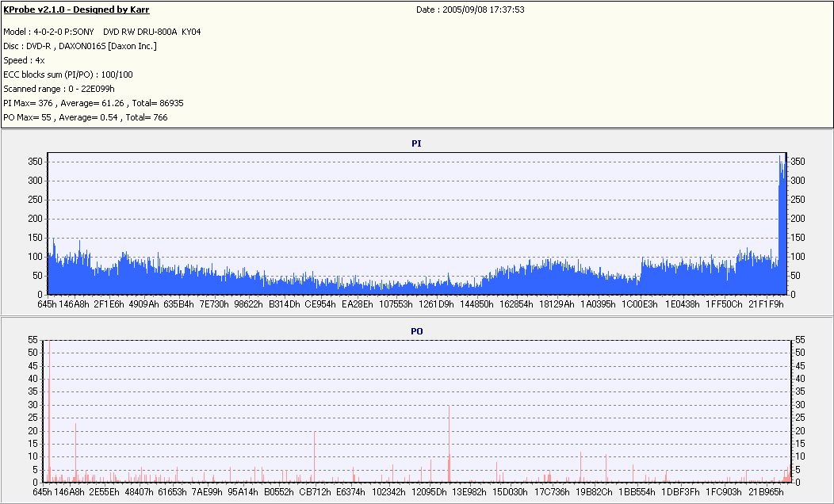The height and width of the screenshot is (504, 834).
Task: Select the 2E55Eh label on PO axis
Action: click(x=105, y=492)
